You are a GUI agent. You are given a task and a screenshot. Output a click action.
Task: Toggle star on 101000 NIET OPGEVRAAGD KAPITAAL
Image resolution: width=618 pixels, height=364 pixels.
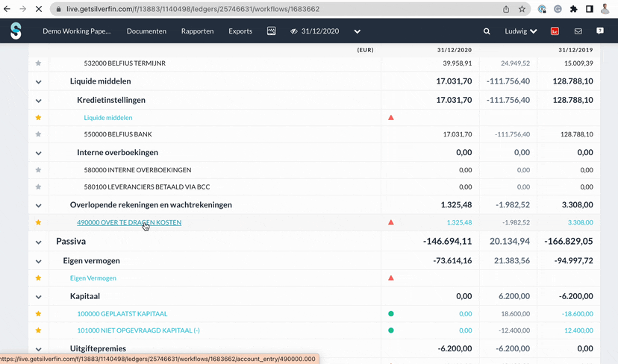(x=38, y=330)
